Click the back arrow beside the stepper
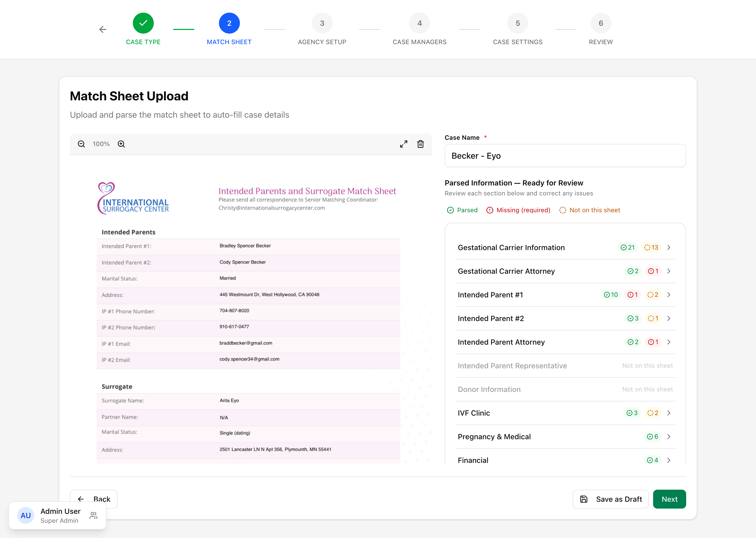756x538 pixels. coord(103,29)
